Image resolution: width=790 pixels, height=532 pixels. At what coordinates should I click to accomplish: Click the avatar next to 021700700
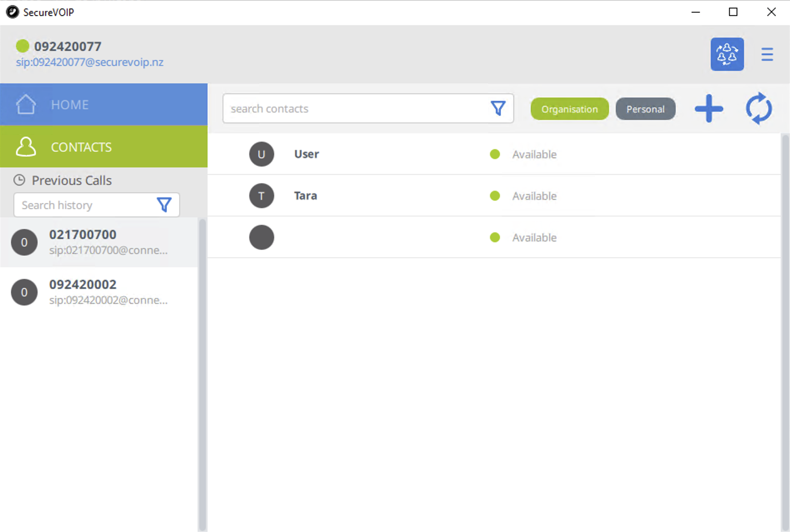click(24, 242)
